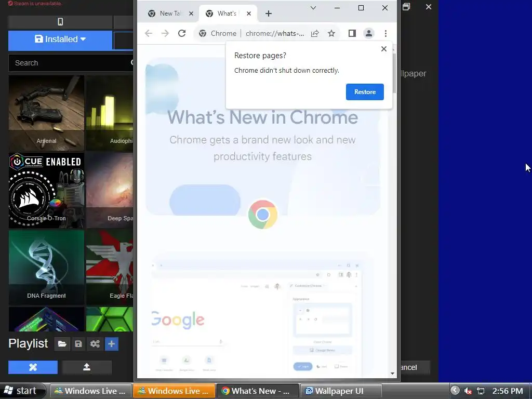This screenshot has height=399, width=532.
Task: Restore down the Wallpaper UI window
Action: [406, 7]
